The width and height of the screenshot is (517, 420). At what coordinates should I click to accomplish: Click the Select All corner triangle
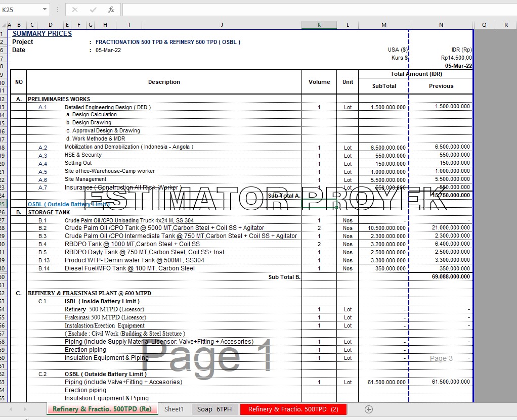(x=4, y=25)
